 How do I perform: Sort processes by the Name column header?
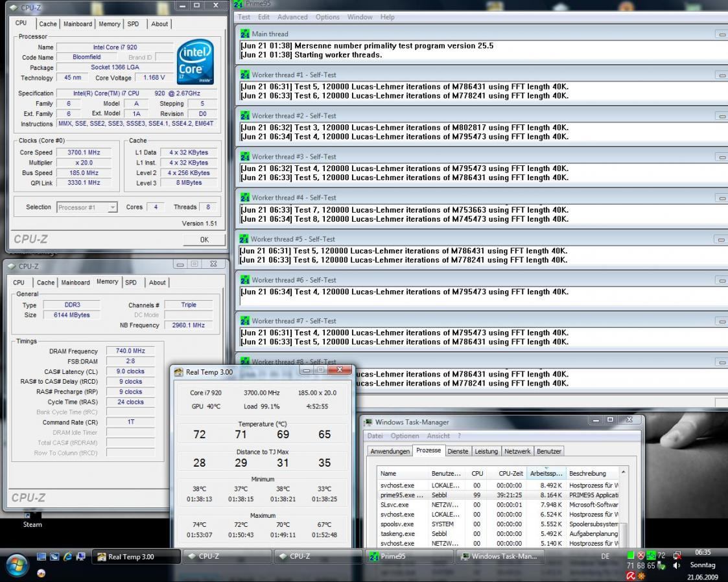coord(402,473)
